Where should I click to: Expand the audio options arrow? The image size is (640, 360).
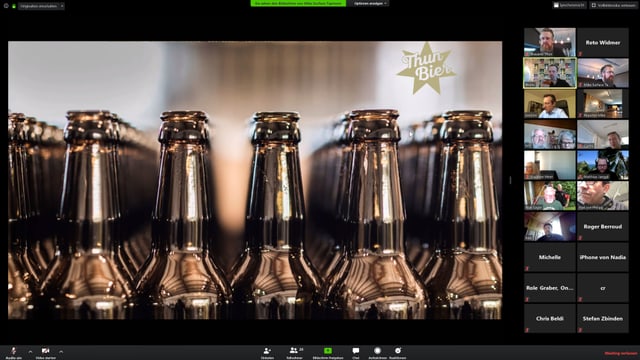(x=30, y=351)
